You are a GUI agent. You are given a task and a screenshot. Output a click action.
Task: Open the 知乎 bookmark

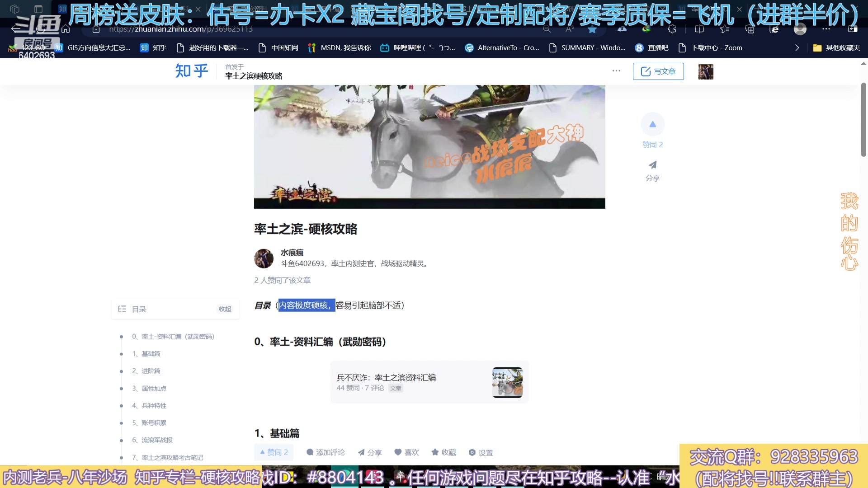coord(154,48)
